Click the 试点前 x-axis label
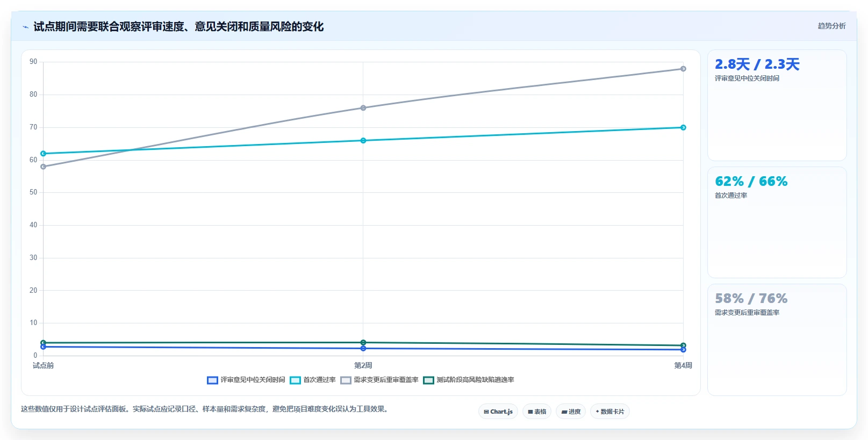 click(44, 365)
